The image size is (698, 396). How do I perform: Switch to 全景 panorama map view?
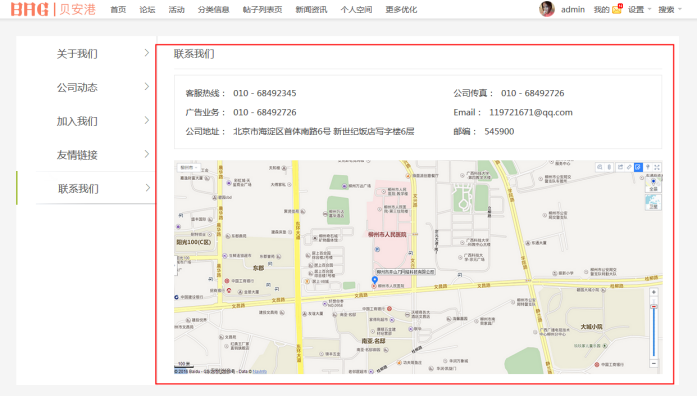pyautogui.click(x=653, y=184)
